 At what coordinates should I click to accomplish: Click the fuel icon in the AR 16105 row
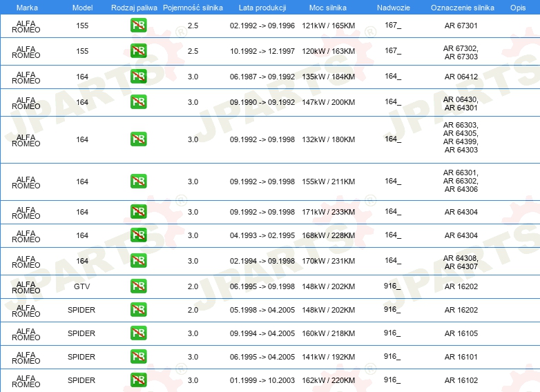point(138,333)
